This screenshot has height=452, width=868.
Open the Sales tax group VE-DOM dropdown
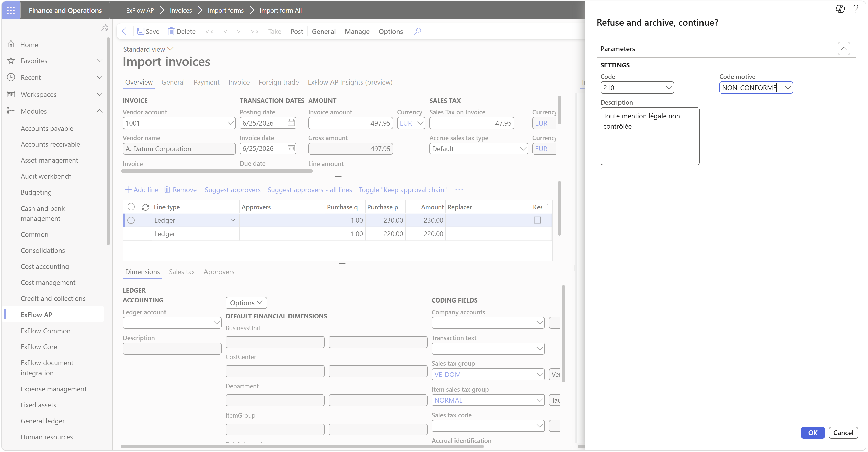click(540, 374)
